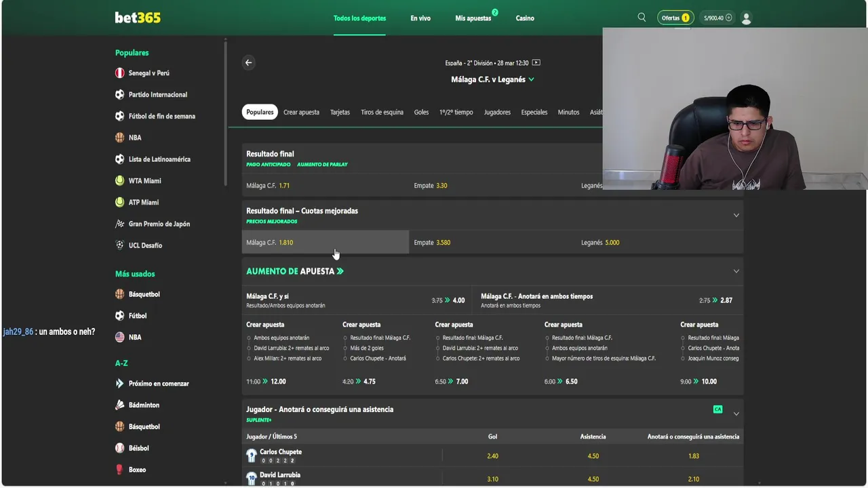The width and height of the screenshot is (868, 488).
Task: Click the deposit plus icon beside balance
Action: [729, 18]
